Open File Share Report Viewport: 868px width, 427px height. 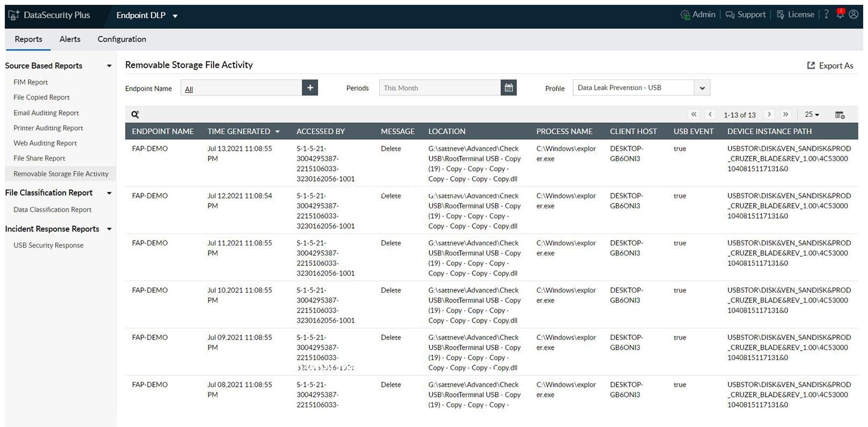(39, 158)
